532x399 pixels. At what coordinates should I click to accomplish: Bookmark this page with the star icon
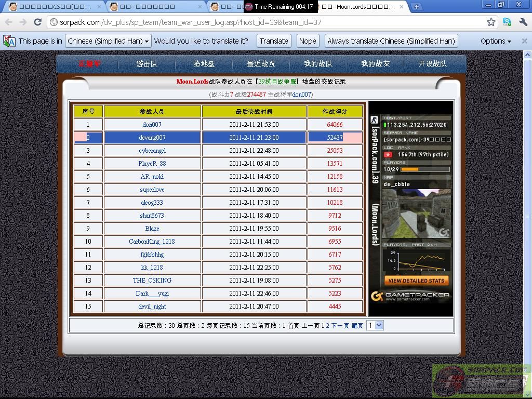tap(491, 22)
